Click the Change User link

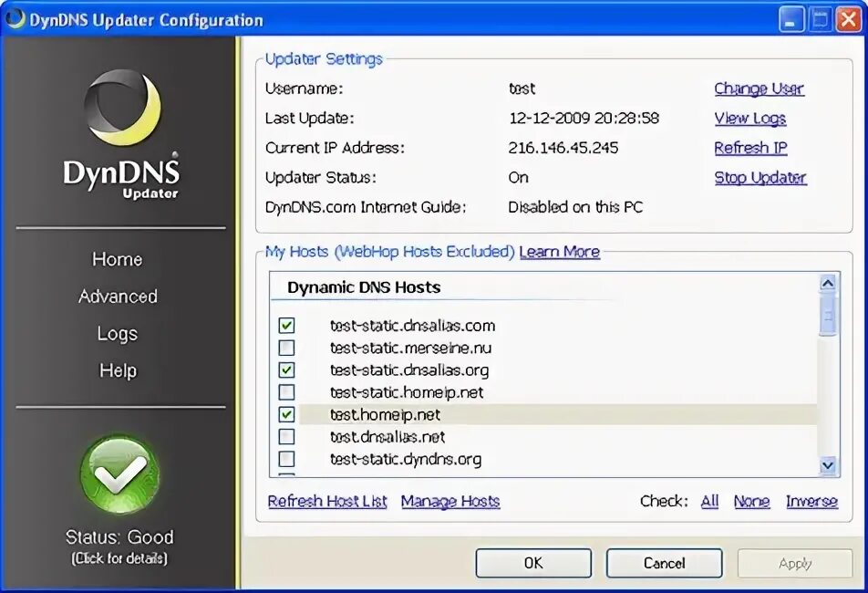(x=759, y=88)
